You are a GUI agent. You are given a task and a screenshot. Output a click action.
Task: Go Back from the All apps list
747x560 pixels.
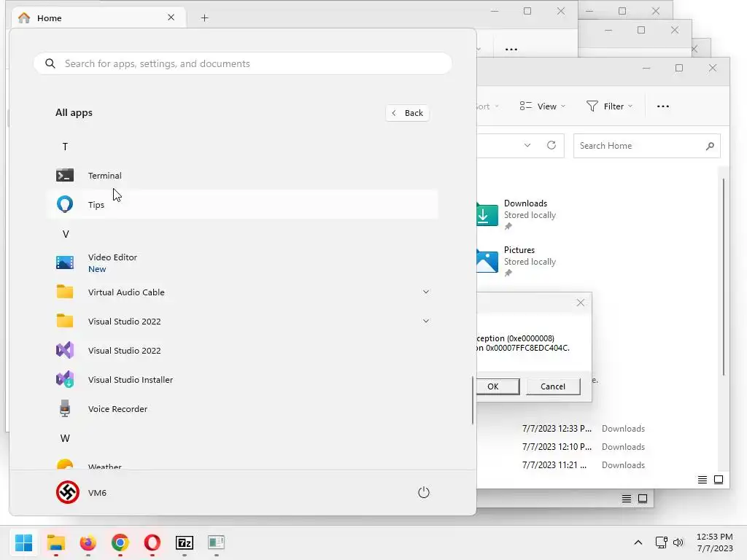point(407,113)
